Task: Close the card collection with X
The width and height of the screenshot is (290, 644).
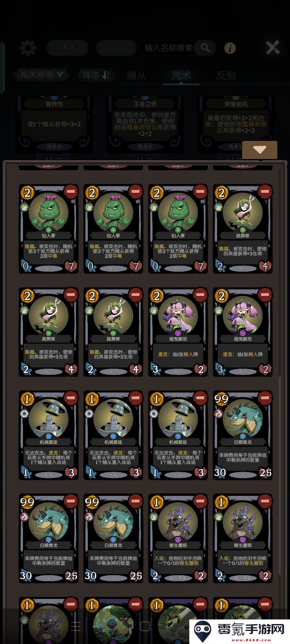Action: [x=273, y=47]
